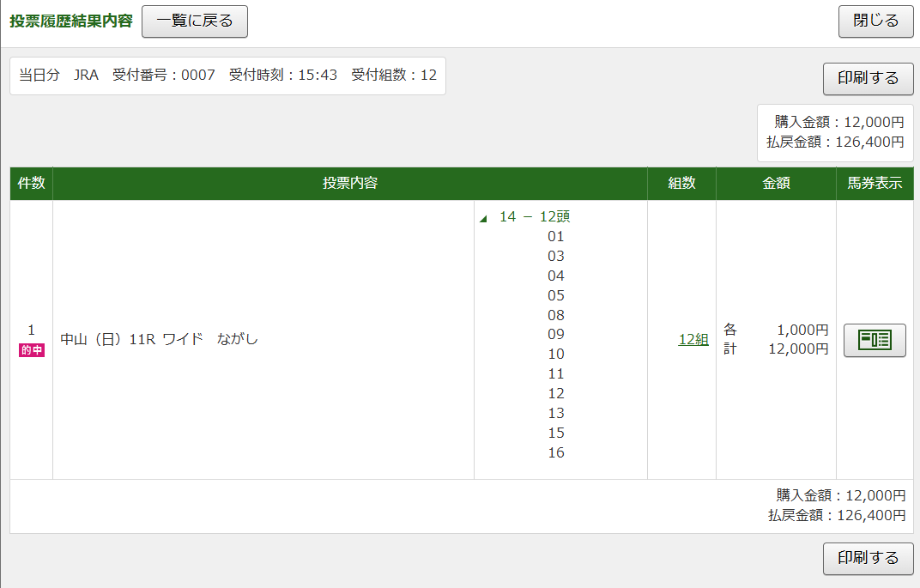Click horse number 10 in the list
Image resolution: width=920 pixels, height=588 pixels.
tap(555, 355)
